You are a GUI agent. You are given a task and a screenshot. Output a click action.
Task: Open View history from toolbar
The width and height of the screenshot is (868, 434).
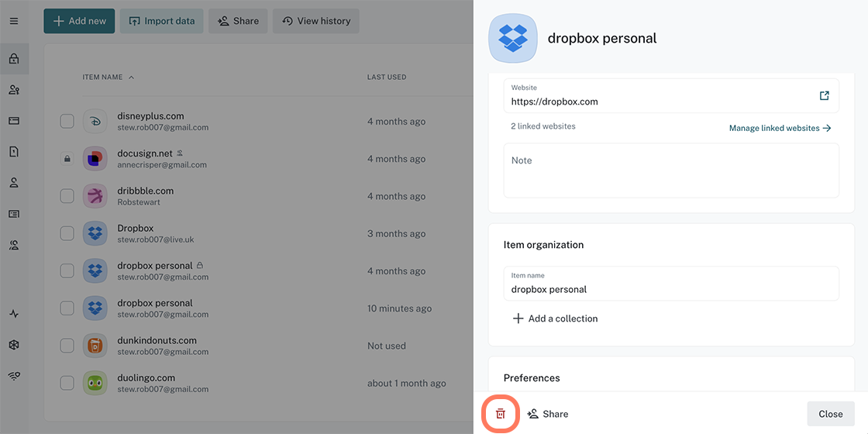(x=316, y=21)
